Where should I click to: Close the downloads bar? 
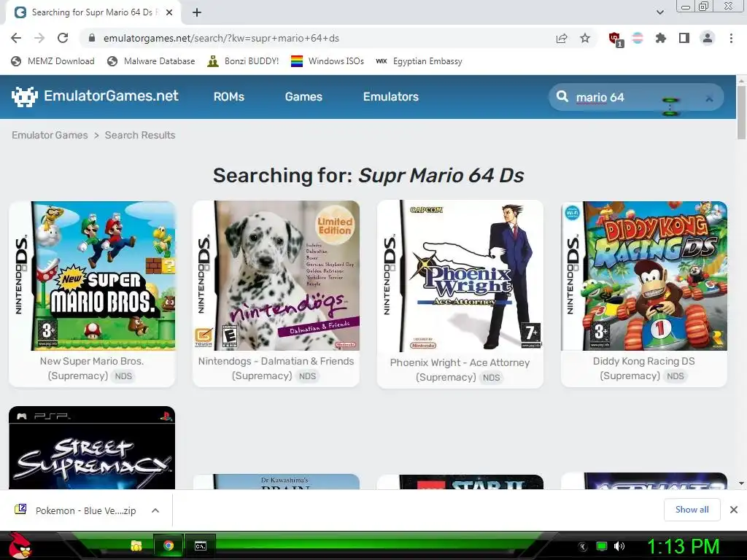tap(734, 510)
